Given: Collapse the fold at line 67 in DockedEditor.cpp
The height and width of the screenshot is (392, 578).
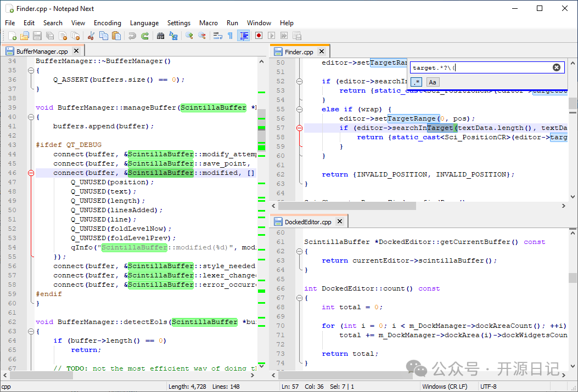Looking at the screenshot, I should point(299,298).
